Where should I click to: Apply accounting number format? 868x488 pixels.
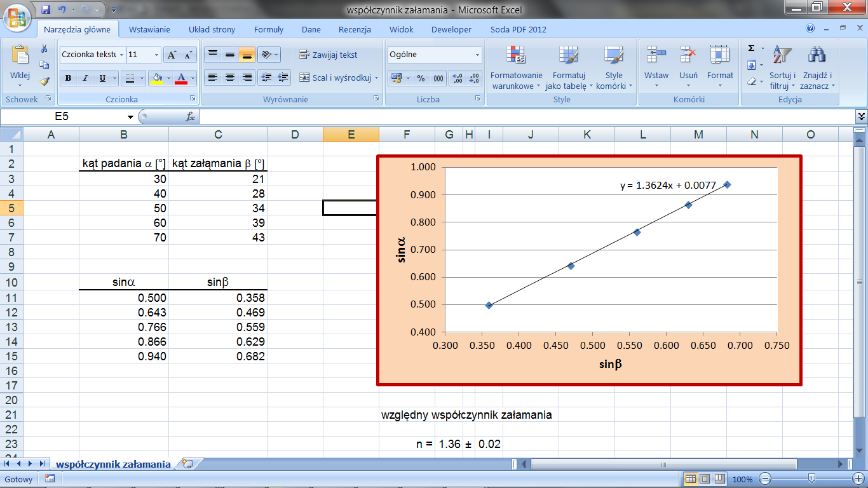(x=397, y=78)
